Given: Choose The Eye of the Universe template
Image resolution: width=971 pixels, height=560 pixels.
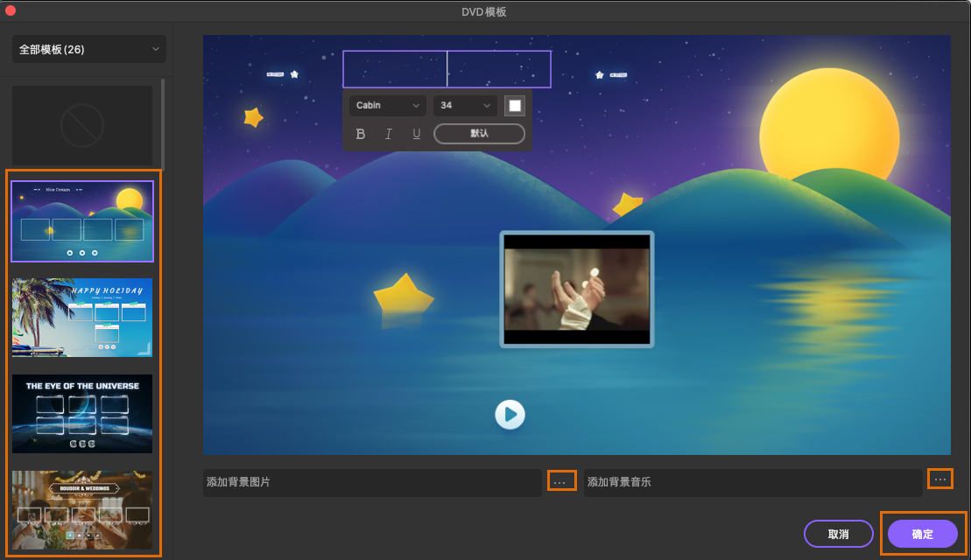Looking at the screenshot, I should pyautogui.click(x=82, y=413).
